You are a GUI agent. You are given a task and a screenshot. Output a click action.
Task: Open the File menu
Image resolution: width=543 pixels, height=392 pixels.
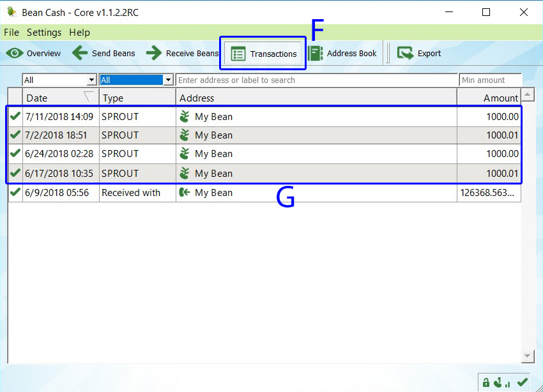(11, 33)
